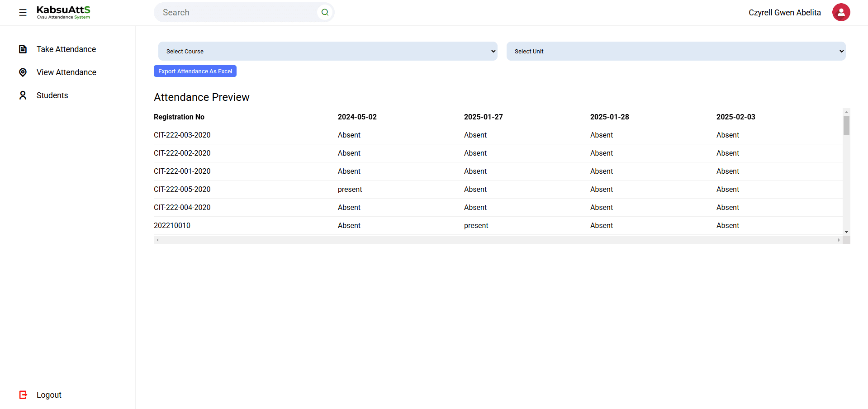The height and width of the screenshot is (409, 868).
Task: Select the Czyrell Gwen Abelita username
Action: point(784,13)
